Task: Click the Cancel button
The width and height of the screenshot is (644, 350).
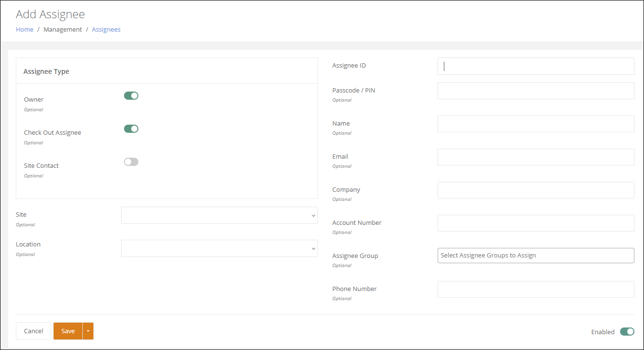Action: click(34, 331)
